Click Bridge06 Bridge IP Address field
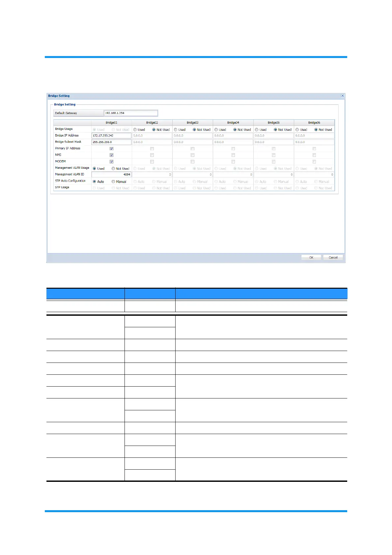Image resolution: width=392 pixels, height=555 pixels. [x=314, y=135]
